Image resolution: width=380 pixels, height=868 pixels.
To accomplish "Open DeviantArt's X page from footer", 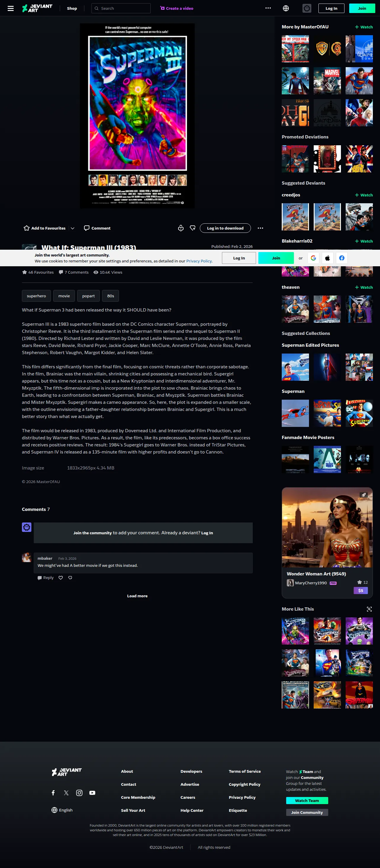I will [66, 793].
